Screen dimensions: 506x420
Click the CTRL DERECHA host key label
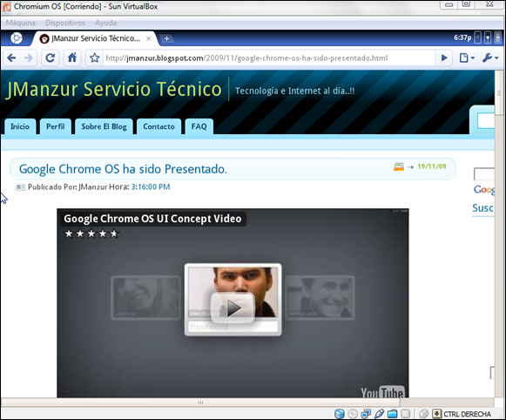click(x=467, y=414)
